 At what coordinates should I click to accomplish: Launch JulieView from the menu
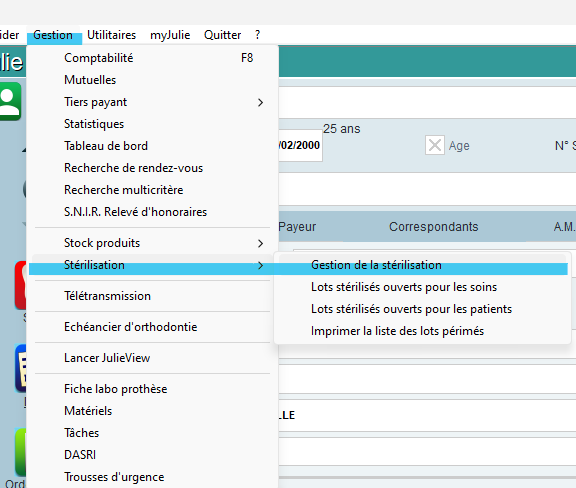click(x=153, y=358)
